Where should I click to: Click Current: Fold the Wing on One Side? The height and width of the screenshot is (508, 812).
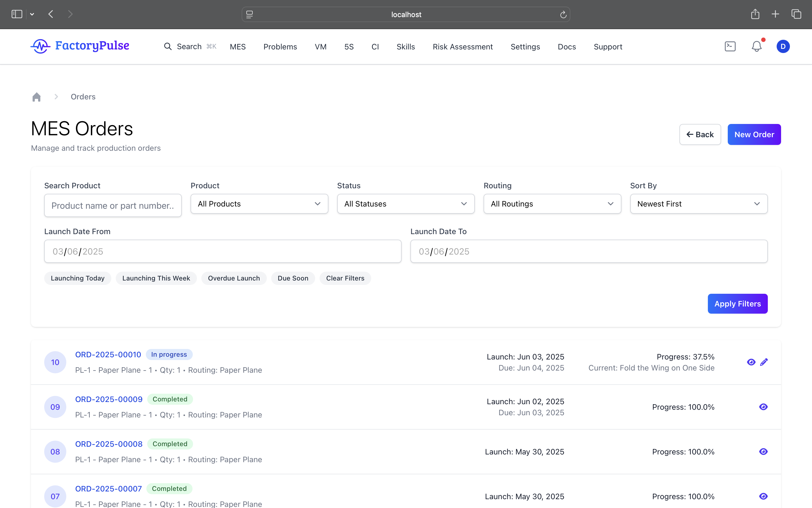(x=651, y=368)
